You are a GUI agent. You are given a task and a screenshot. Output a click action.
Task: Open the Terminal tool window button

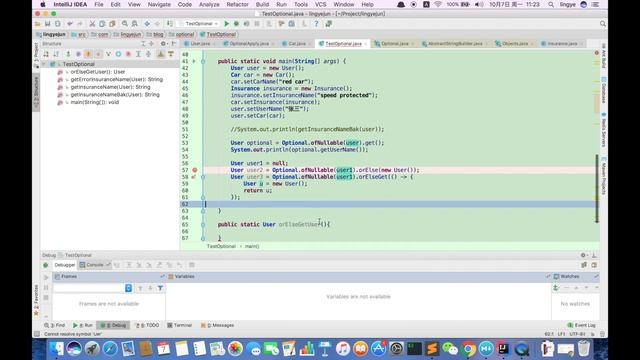(x=180, y=325)
